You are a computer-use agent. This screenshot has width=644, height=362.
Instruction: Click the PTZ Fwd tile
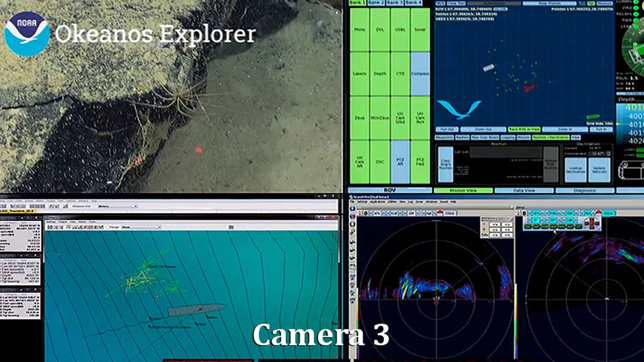click(420, 162)
